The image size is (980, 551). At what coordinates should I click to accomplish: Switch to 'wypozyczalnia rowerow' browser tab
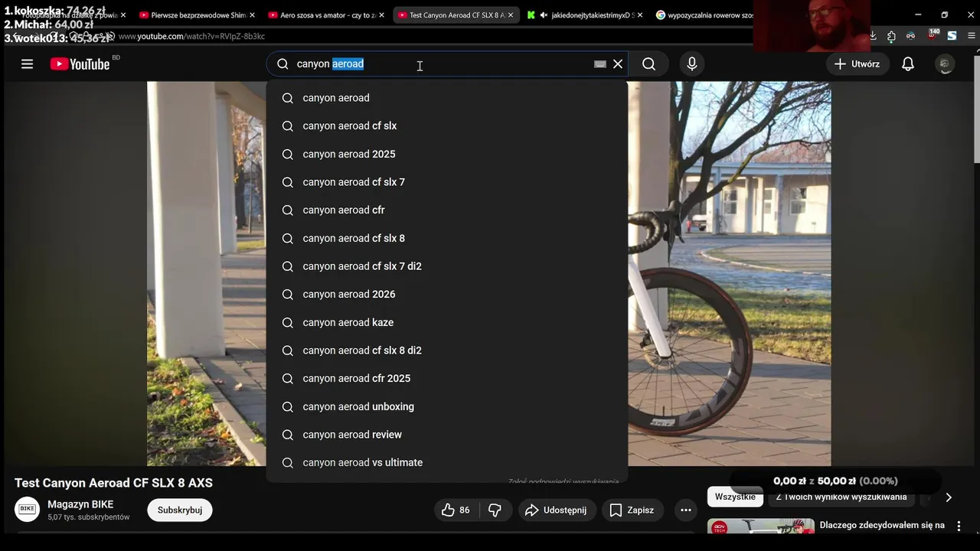(704, 15)
